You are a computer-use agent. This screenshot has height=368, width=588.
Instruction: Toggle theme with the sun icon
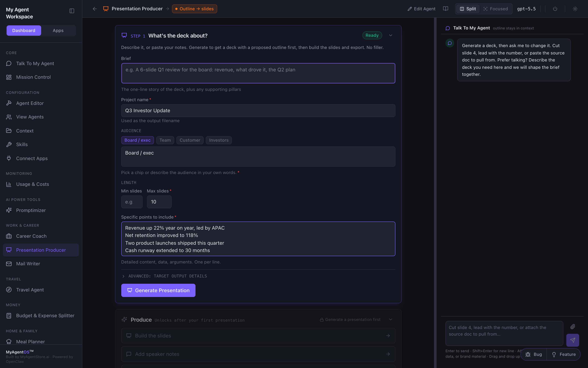pos(575,9)
